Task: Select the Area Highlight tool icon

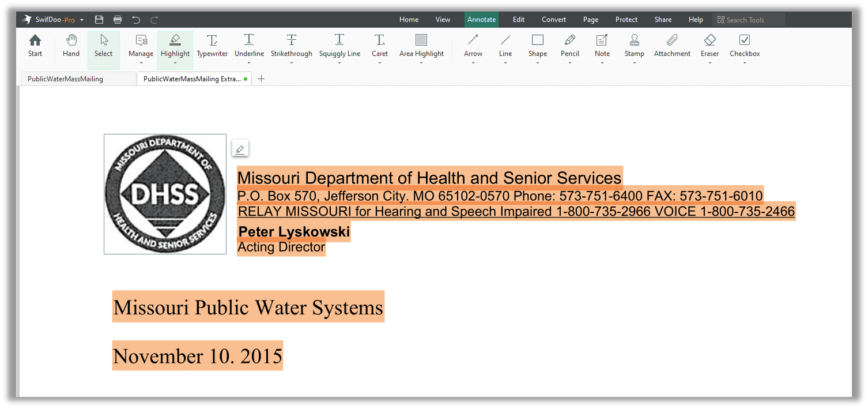Action: (421, 40)
